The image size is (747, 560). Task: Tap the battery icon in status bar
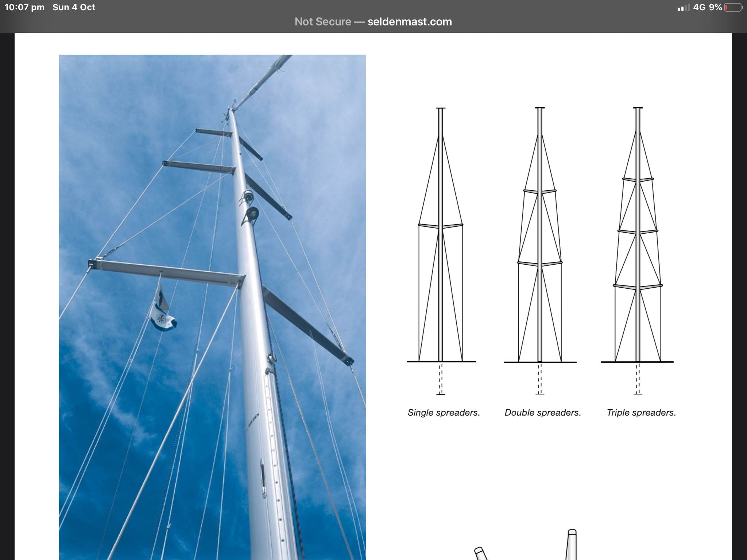(733, 7)
